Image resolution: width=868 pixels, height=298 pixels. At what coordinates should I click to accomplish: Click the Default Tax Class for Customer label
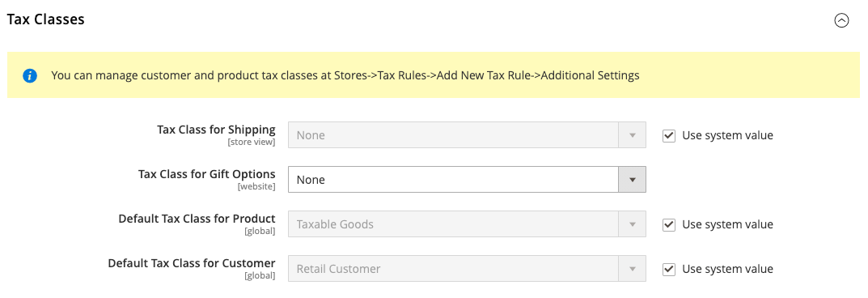192,263
